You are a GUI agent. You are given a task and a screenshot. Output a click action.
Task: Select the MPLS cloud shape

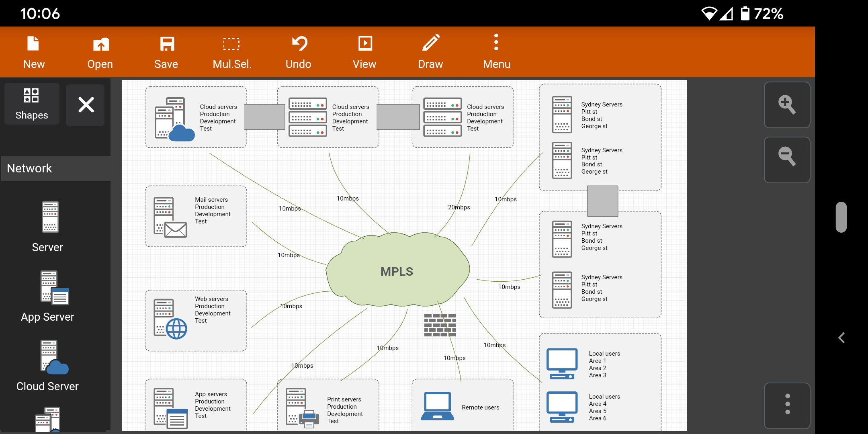pyautogui.click(x=397, y=272)
